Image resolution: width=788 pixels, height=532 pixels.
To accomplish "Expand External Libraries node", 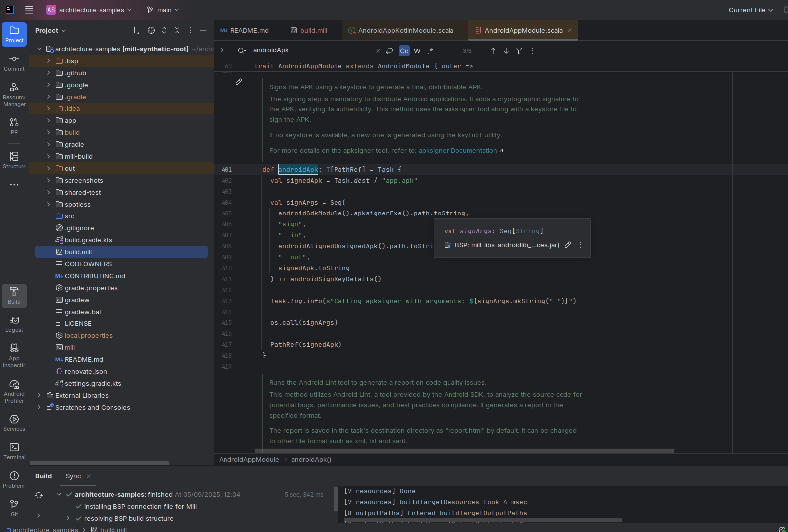I will pos(39,395).
